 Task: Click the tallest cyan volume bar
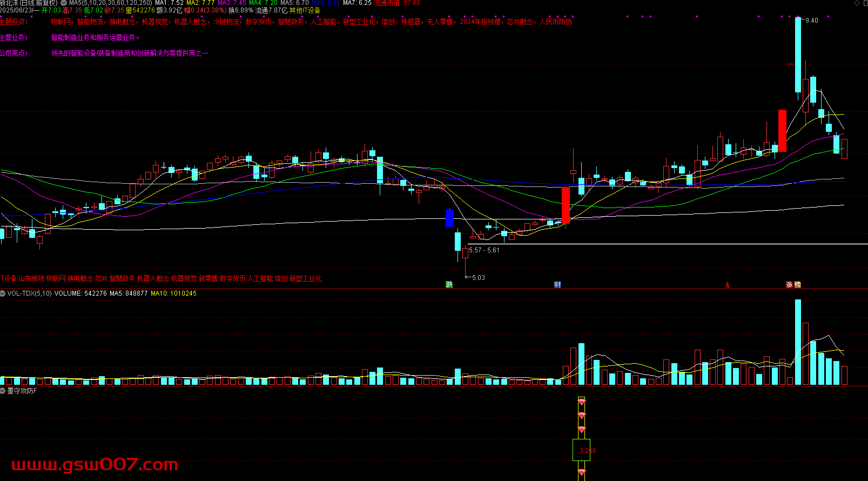click(798, 342)
